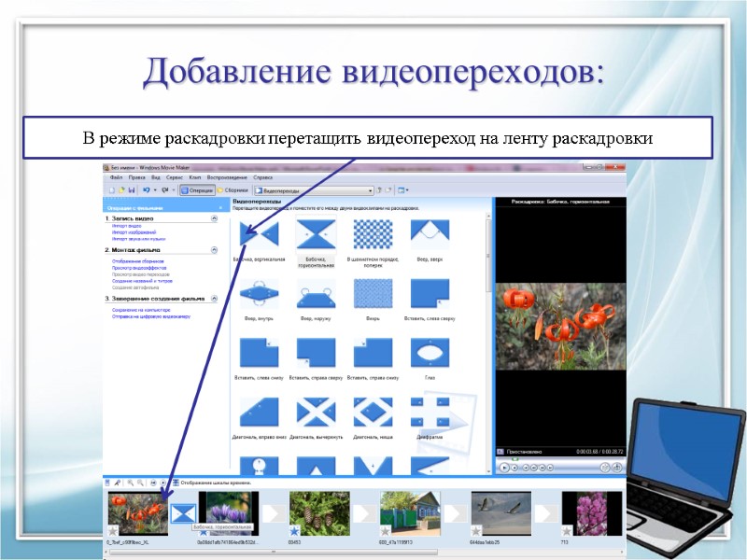Toggle the effect star on the flying birds clip

click(476, 530)
